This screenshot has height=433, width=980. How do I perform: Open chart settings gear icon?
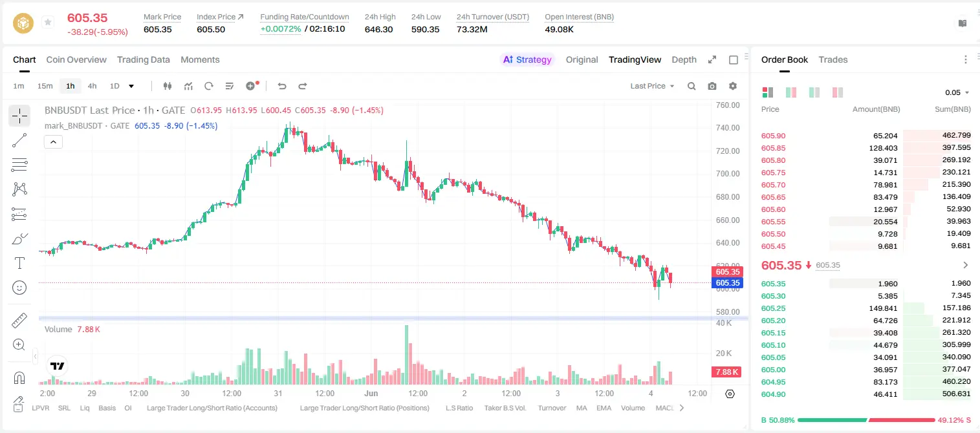(x=733, y=86)
